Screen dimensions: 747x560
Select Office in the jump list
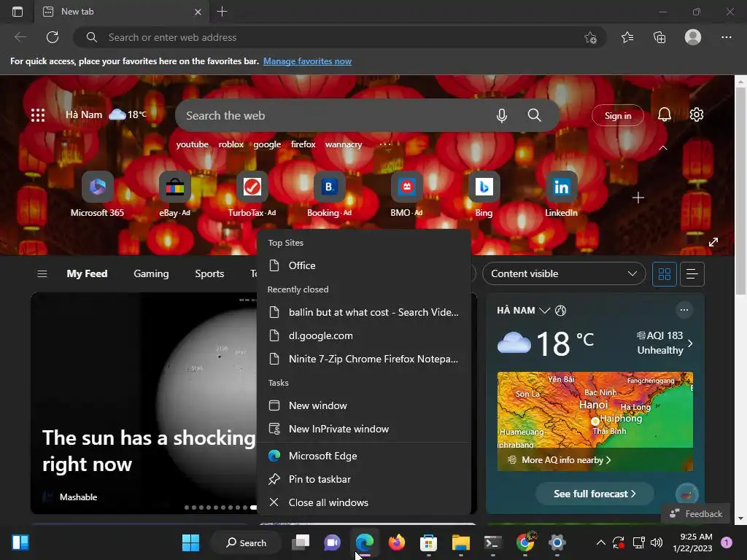point(364,265)
